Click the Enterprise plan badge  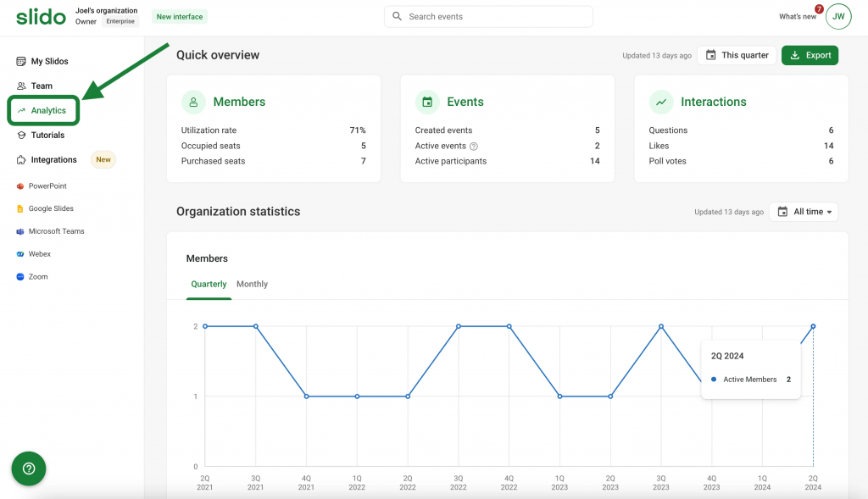pos(120,21)
